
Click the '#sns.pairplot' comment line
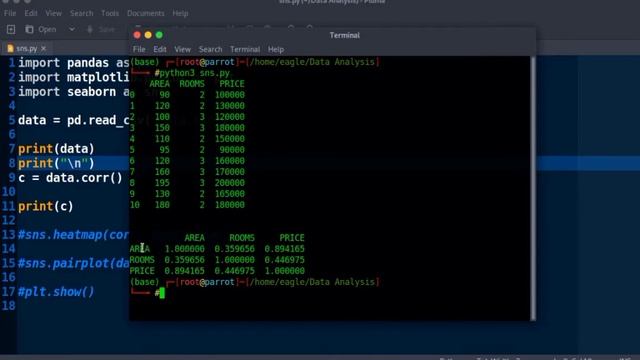point(73,264)
